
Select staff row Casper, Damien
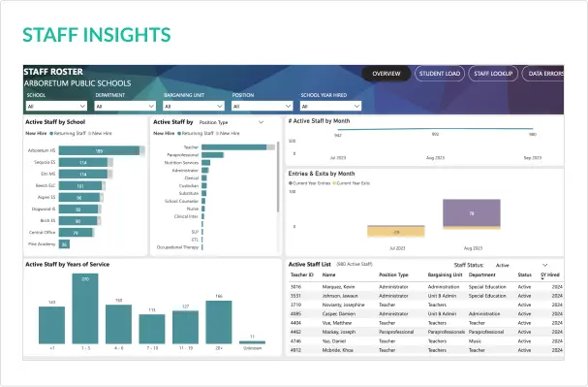426,314
